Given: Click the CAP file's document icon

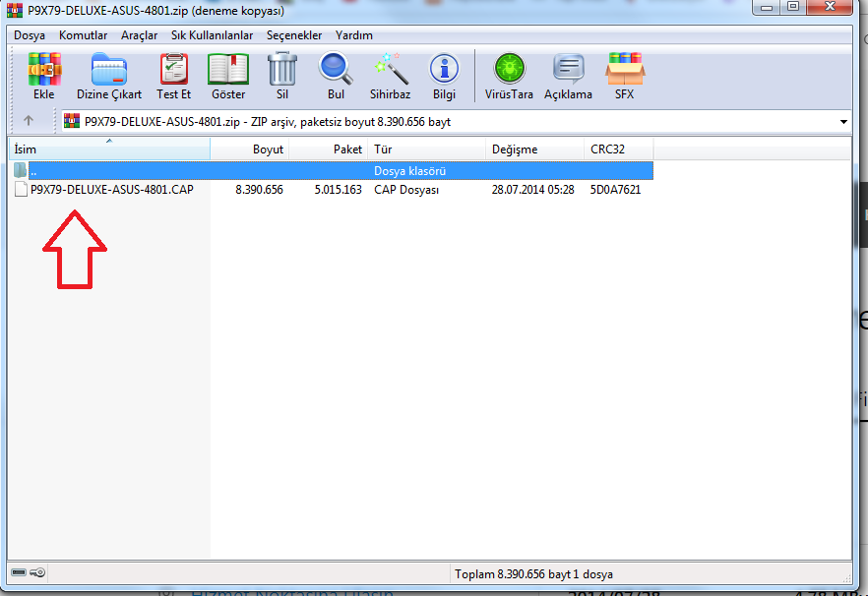Looking at the screenshot, I should [21, 189].
